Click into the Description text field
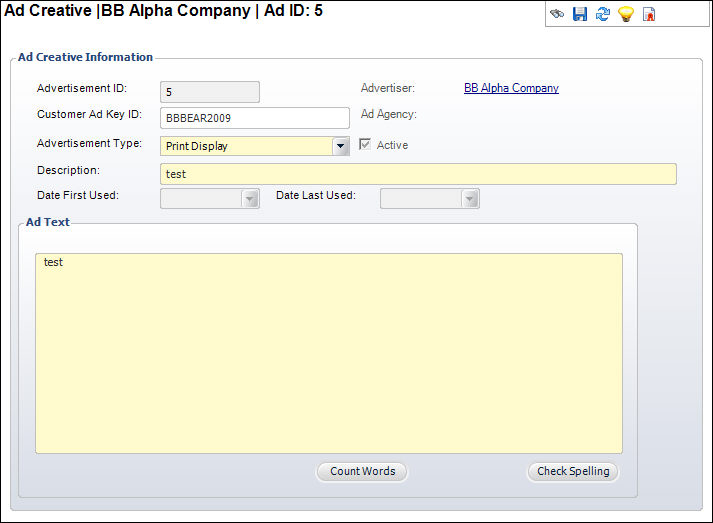Viewport: 713px width, 523px height. [418, 174]
